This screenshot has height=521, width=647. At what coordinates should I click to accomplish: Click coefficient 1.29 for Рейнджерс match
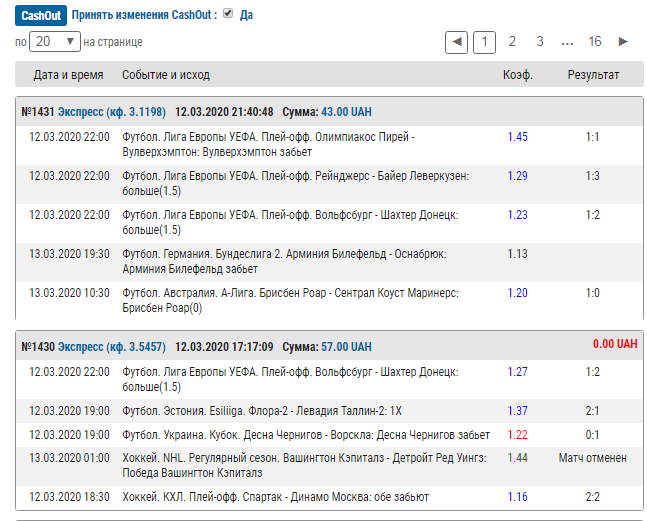(517, 176)
